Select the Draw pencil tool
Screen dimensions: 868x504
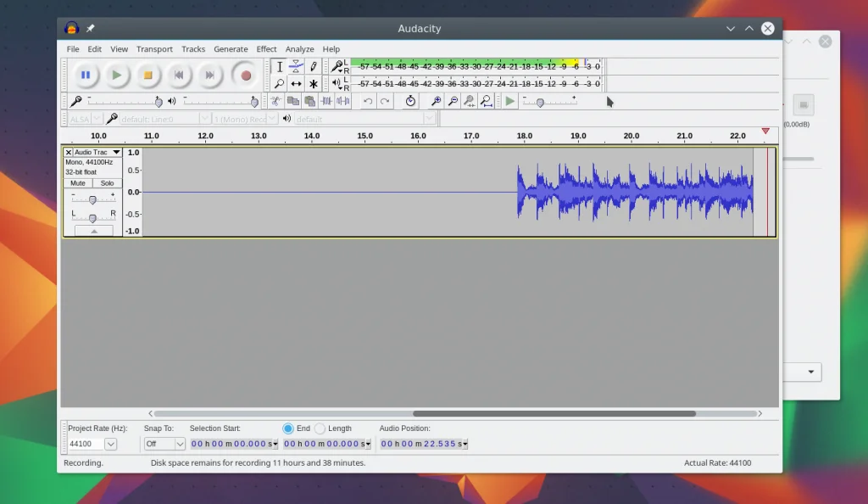(314, 66)
